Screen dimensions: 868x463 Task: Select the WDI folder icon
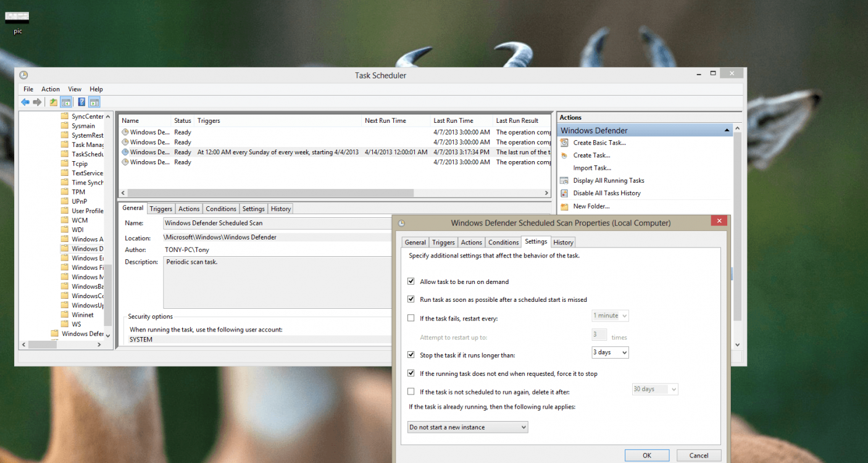coord(65,230)
